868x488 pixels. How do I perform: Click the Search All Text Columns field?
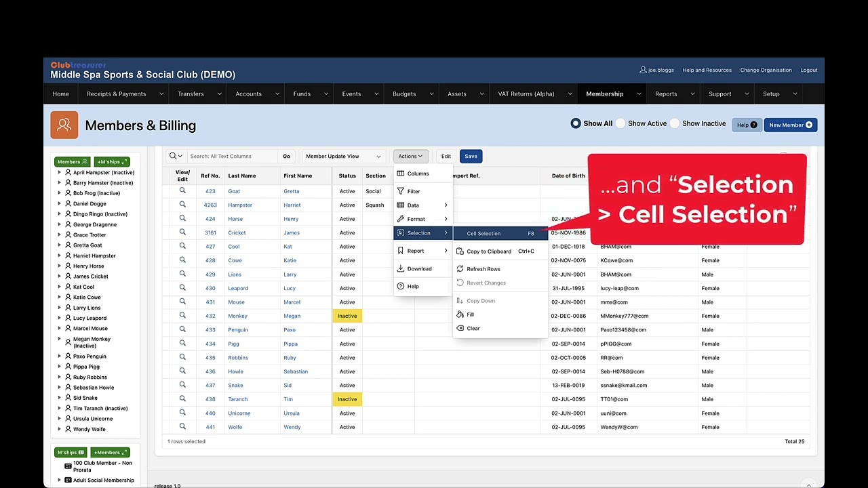pos(233,156)
